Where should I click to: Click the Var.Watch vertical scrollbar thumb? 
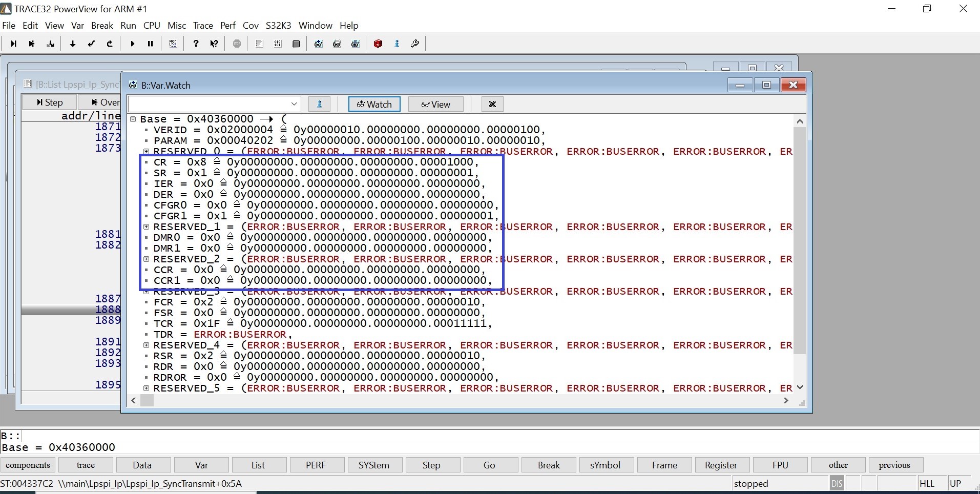[800, 241]
